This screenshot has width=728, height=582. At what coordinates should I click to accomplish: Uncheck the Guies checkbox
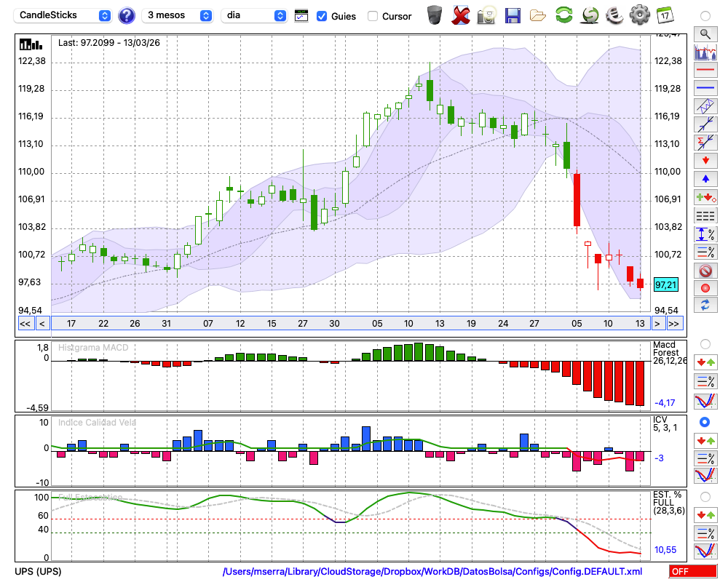(321, 16)
